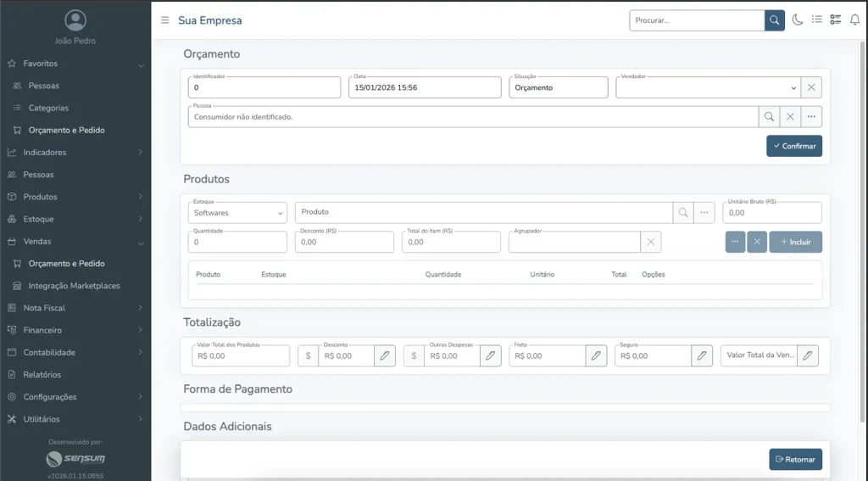This screenshot has width=868, height=481.
Task: Click the search magnifier button beside Procurar
Action: tap(774, 20)
